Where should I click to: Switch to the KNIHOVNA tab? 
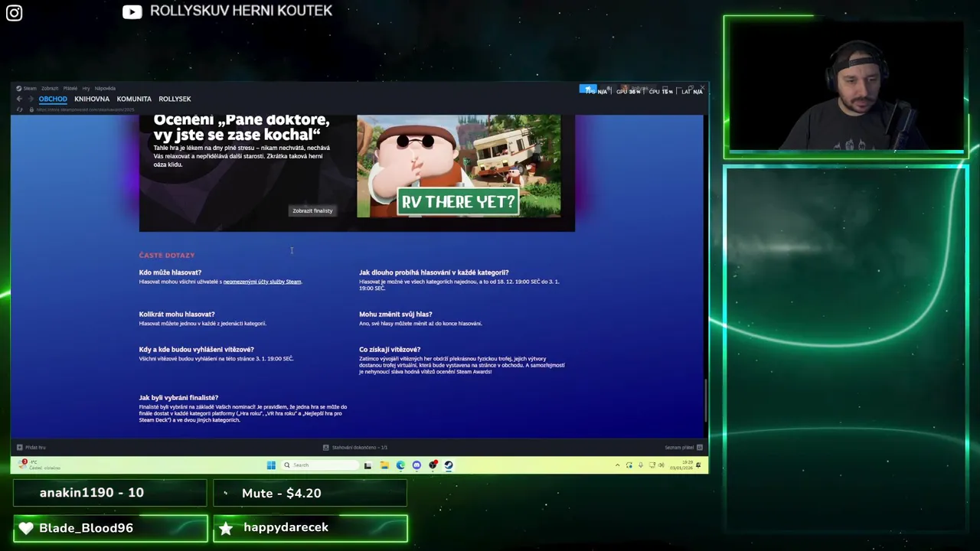click(92, 99)
